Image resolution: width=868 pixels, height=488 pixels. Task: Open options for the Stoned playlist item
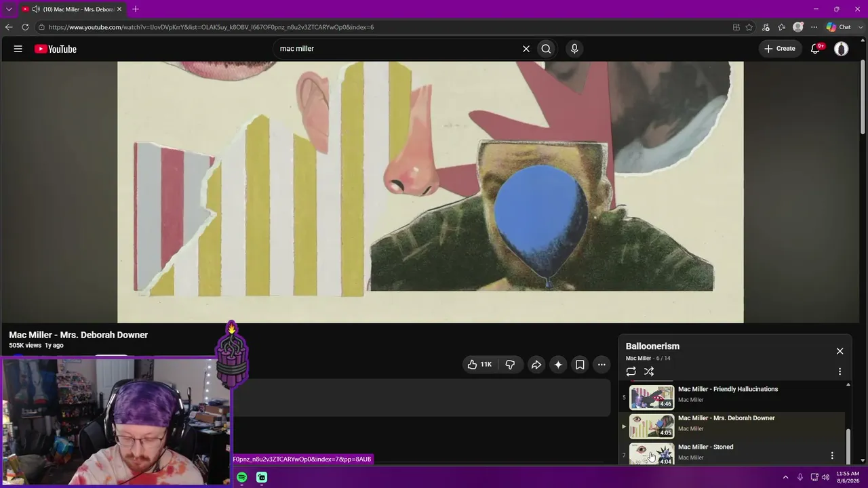[x=832, y=455]
